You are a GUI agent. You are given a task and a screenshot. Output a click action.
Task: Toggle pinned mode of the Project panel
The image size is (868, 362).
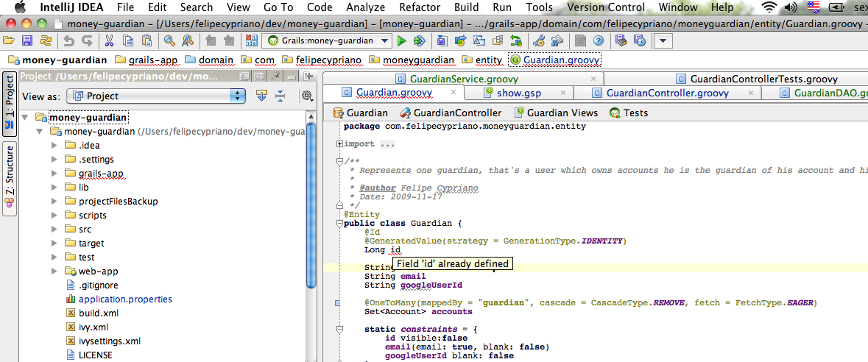click(x=275, y=77)
